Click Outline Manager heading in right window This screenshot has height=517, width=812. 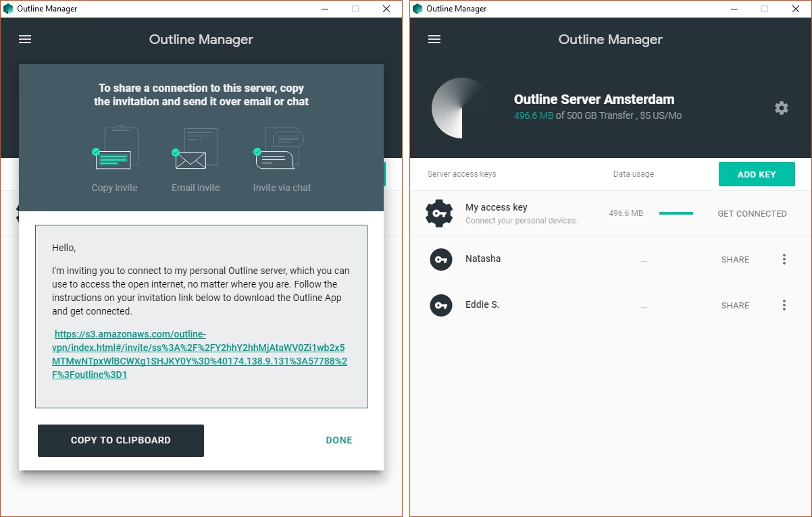pyautogui.click(x=611, y=39)
